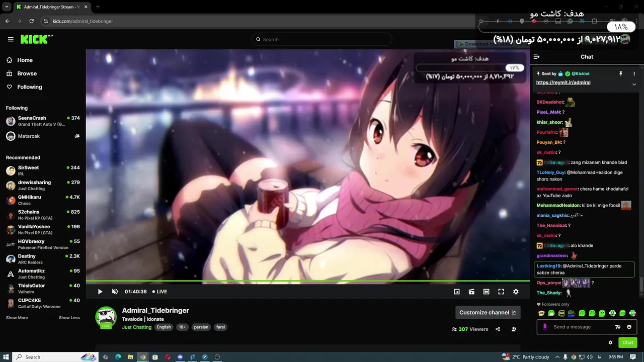Click Lastking19 username in chat
644x362 pixels.
(x=548, y=266)
